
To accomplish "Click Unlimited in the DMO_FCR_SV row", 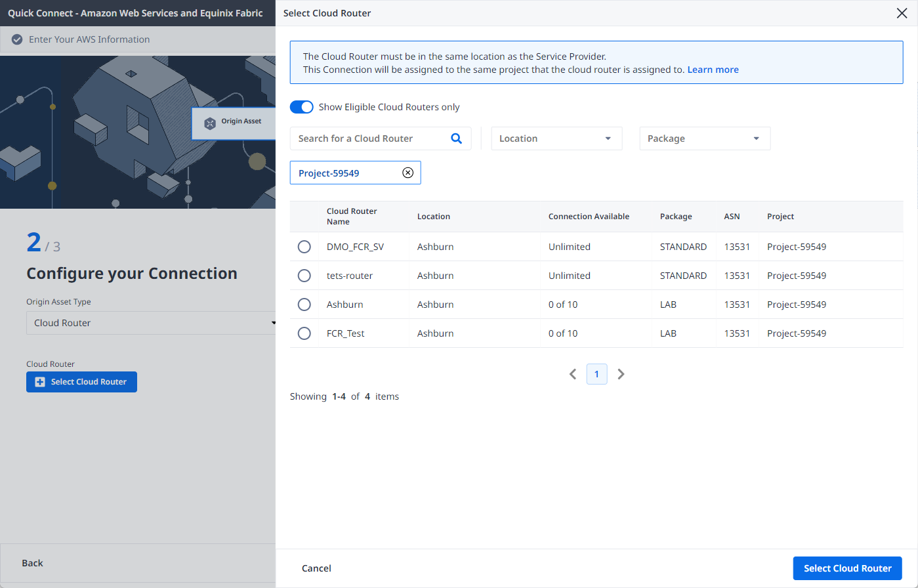I will (x=570, y=247).
